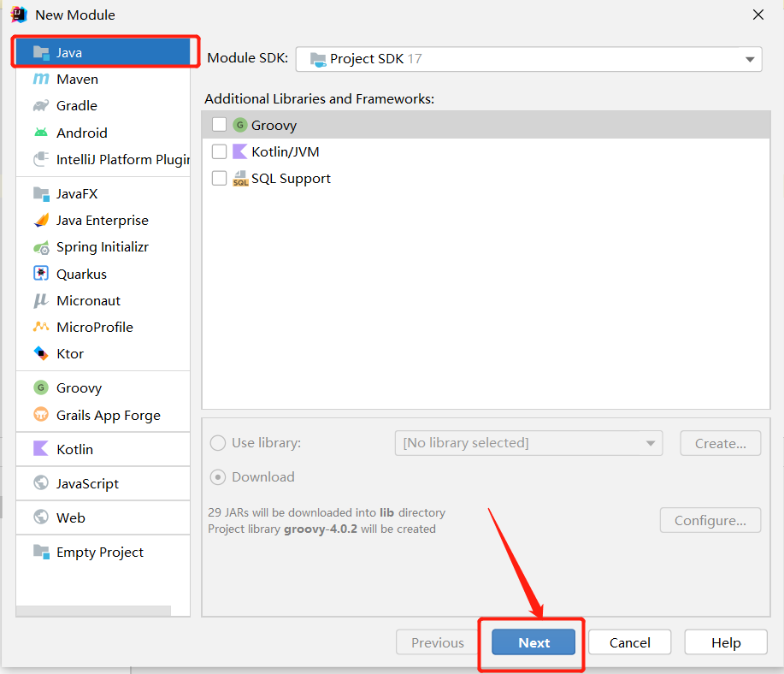
Task: Click the Project SDK folder icon
Action: point(318,60)
